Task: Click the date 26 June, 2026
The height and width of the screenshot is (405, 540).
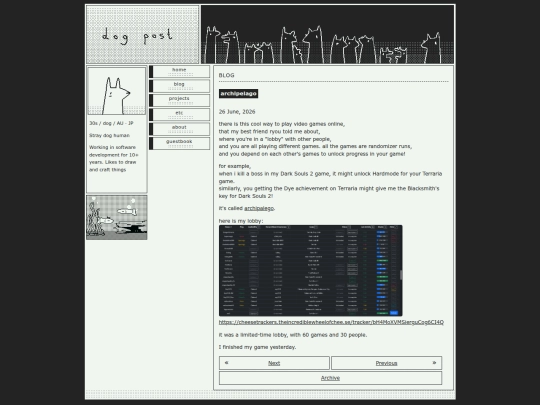Action: (x=237, y=112)
